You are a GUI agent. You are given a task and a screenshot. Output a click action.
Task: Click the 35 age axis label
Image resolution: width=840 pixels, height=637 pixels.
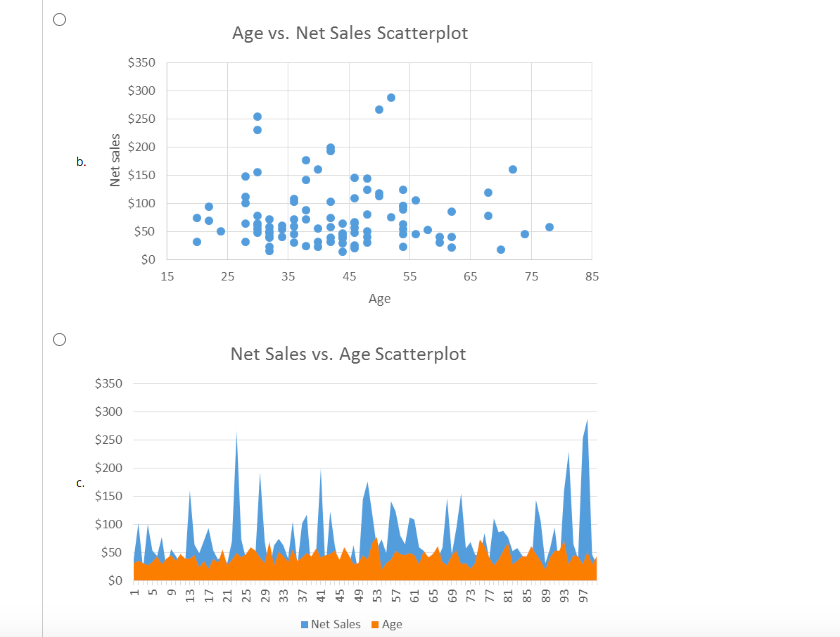(x=288, y=276)
